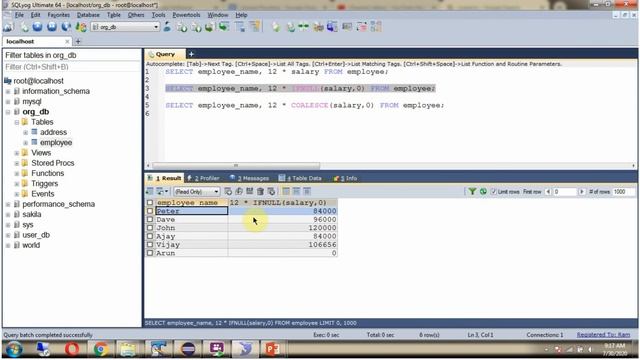
Task: Click the sync databases green arrows icon
Action: pyautogui.click(x=303, y=27)
